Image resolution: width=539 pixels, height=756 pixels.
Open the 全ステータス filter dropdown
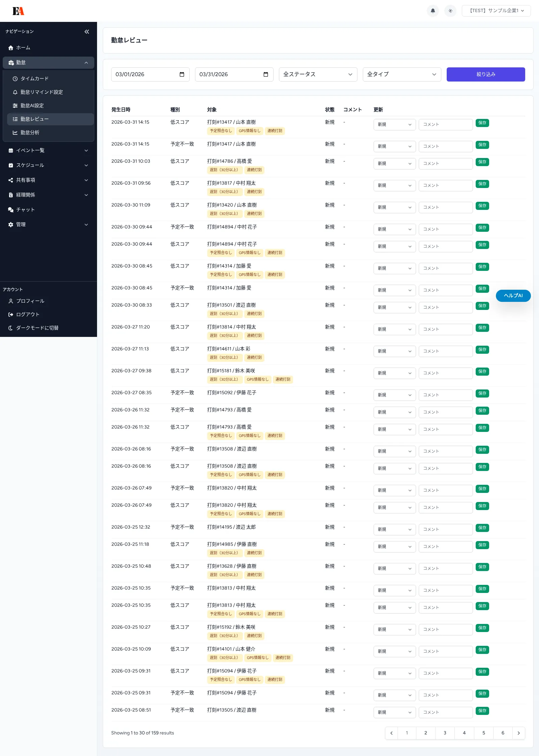click(318, 74)
